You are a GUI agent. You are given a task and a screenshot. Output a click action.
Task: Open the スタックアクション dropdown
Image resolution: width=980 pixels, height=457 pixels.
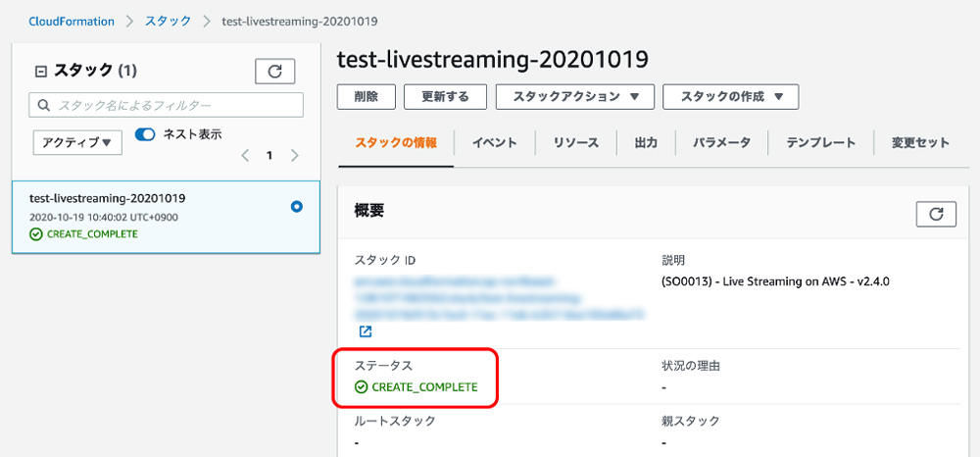click(x=575, y=97)
